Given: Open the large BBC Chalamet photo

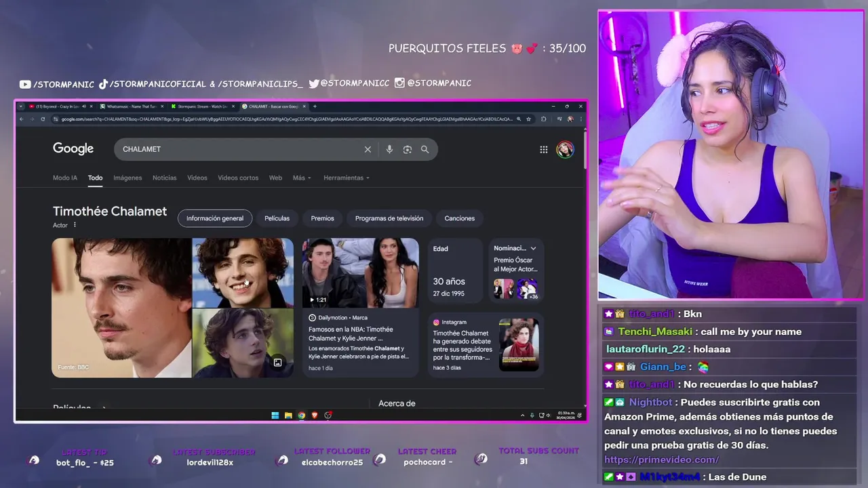Looking at the screenshot, I should point(122,308).
